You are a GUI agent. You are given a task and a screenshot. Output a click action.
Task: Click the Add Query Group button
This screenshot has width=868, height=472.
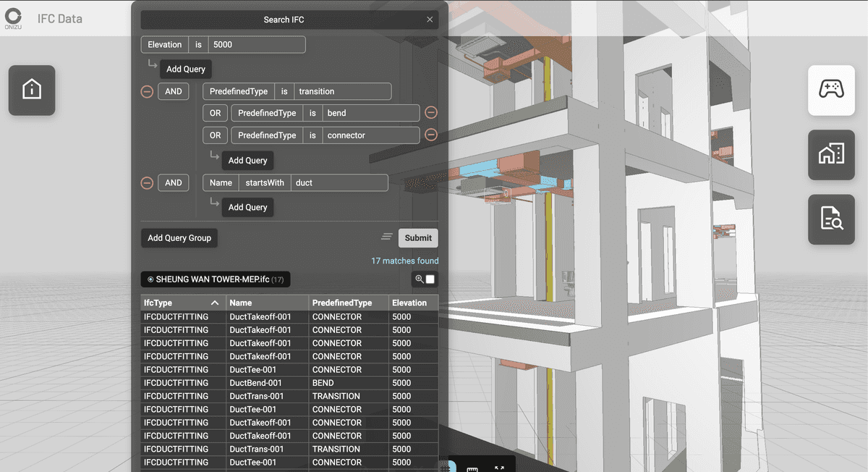click(x=179, y=238)
